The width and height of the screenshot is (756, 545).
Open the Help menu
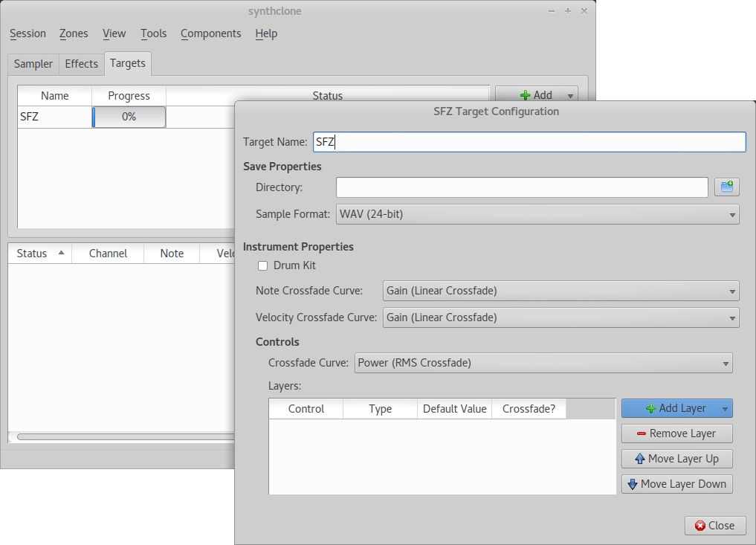tap(266, 33)
